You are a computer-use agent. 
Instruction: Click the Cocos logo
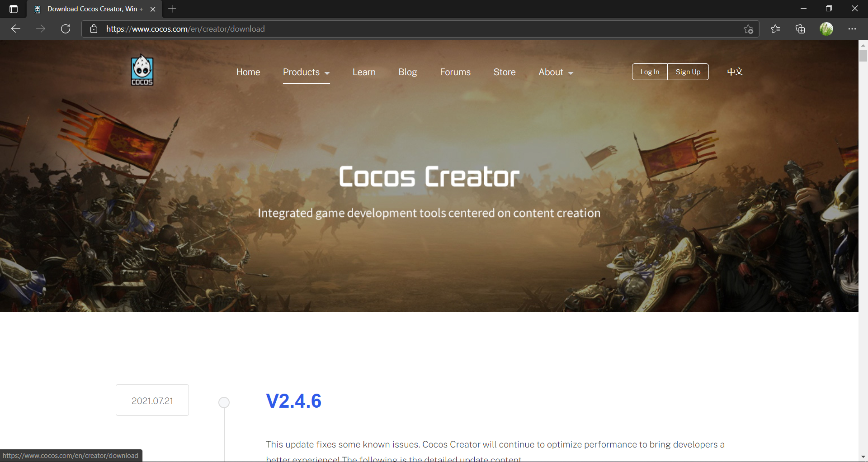click(x=142, y=70)
